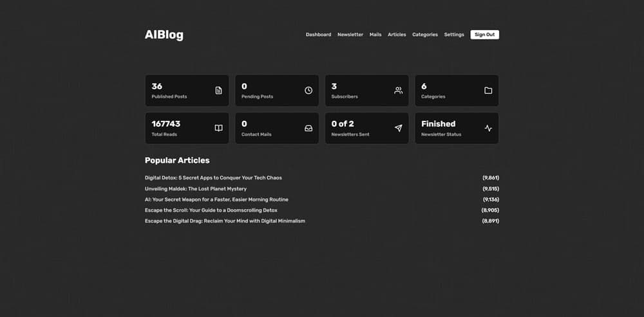644x317 pixels.
Task: Click the users icon in Subscribers card
Action: point(399,91)
